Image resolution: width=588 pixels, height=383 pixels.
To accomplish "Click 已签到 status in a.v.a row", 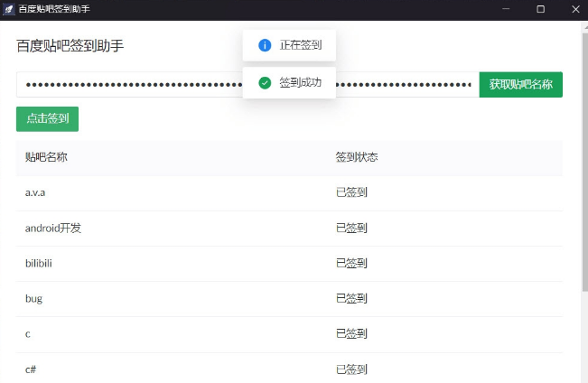I will (x=351, y=192).
